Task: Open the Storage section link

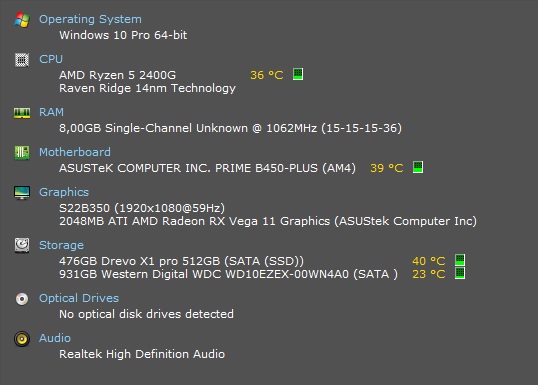Action: pyautogui.click(x=61, y=245)
